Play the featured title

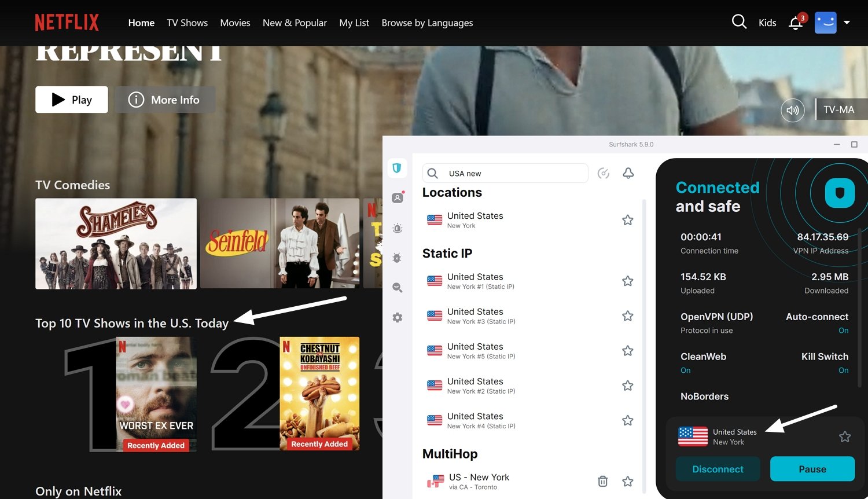tap(72, 100)
